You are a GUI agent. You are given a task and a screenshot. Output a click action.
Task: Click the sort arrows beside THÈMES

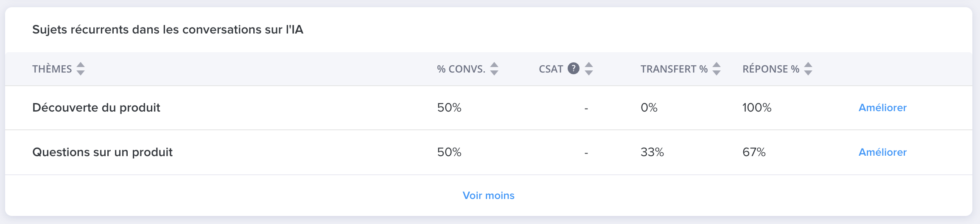[81, 69]
